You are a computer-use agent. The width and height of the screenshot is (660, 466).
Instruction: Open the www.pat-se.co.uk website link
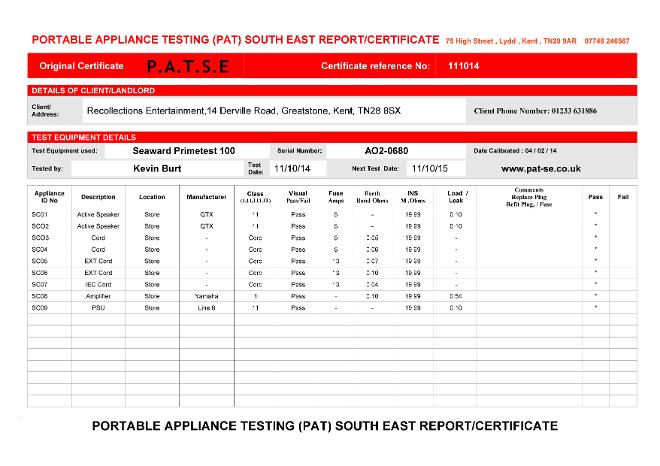point(540,169)
